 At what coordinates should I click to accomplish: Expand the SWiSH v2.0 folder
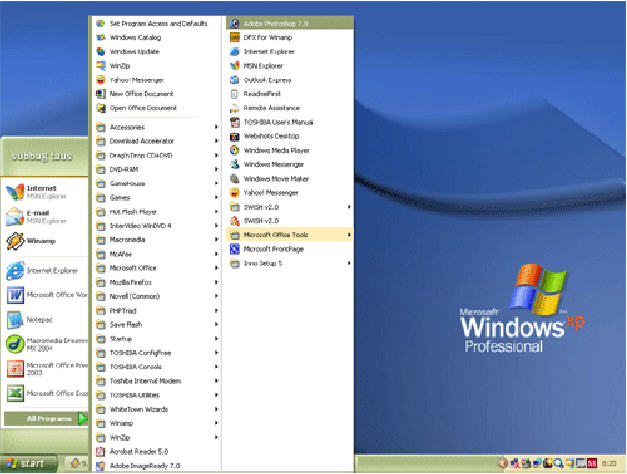point(290,207)
